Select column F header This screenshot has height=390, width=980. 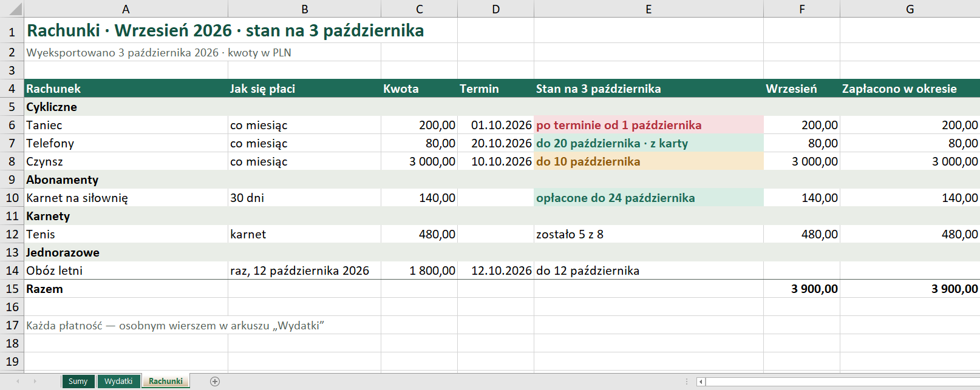pyautogui.click(x=802, y=8)
